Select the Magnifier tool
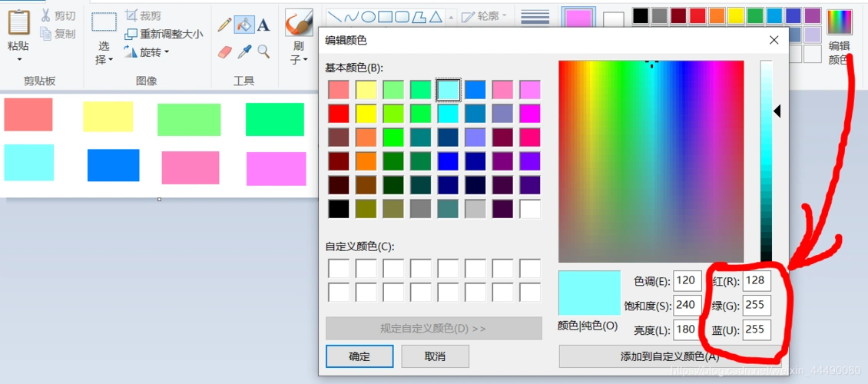Viewport: 868px width, 384px height. tap(263, 52)
